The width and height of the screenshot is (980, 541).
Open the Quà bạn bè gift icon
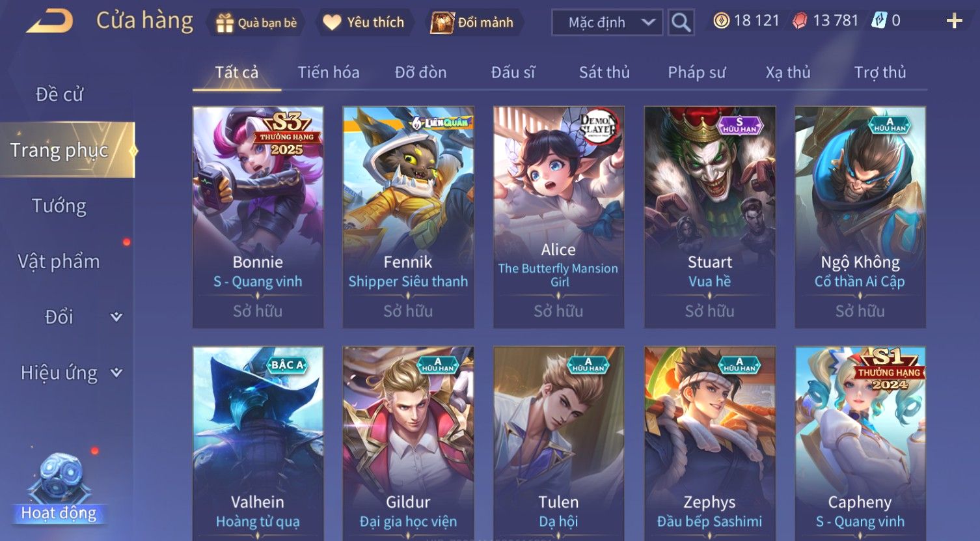tap(225, 23)
